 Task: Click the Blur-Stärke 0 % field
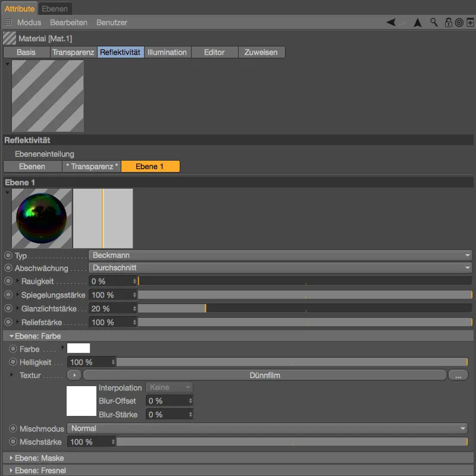[x=170, y=414]
